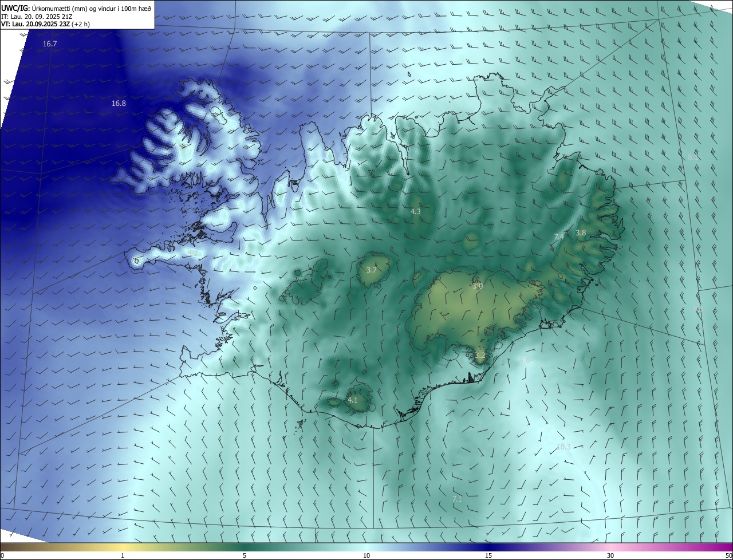Pick the pink colorbar segment above 30
This screenshot has width=733, height=560.
(x=610, y=547)
